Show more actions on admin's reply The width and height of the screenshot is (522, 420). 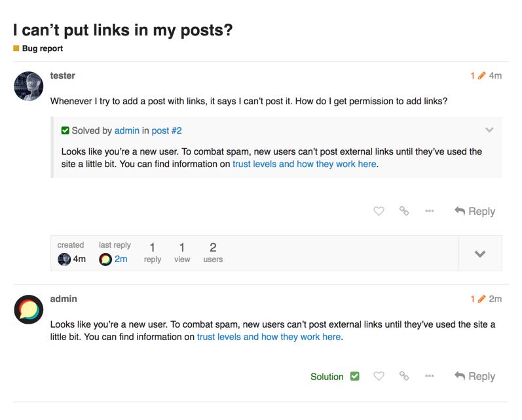[x=429, y=376]
